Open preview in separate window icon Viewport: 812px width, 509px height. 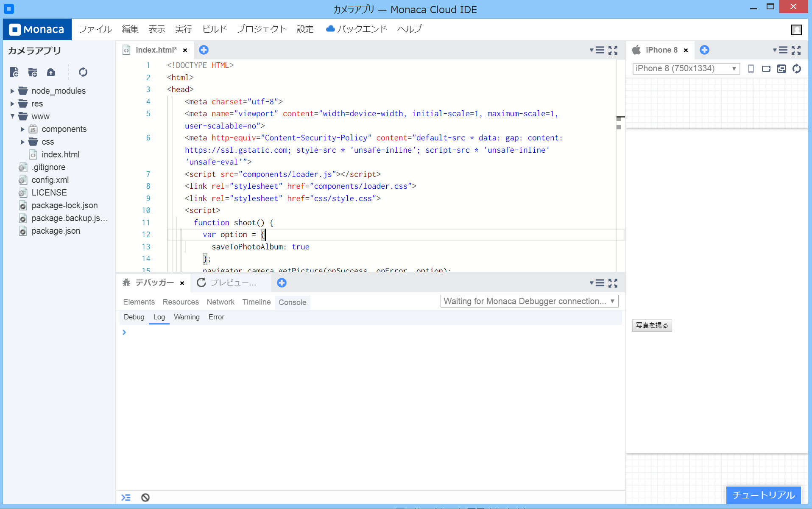(781, 69)
